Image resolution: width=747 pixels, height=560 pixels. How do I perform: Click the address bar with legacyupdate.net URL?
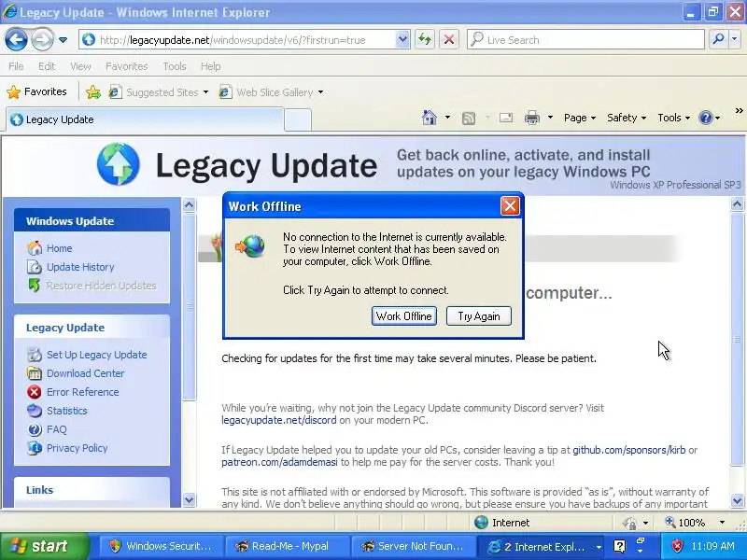(x=237, y=40)
